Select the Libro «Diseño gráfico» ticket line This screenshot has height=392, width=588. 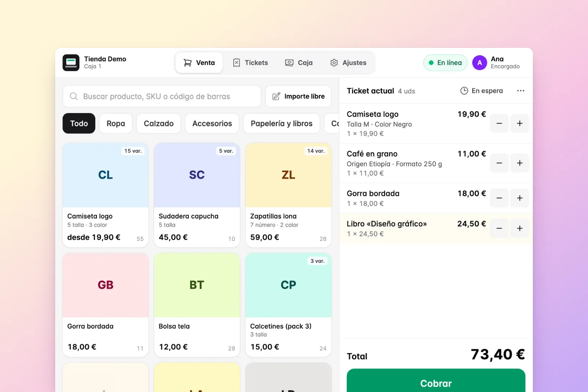[436, 228]
